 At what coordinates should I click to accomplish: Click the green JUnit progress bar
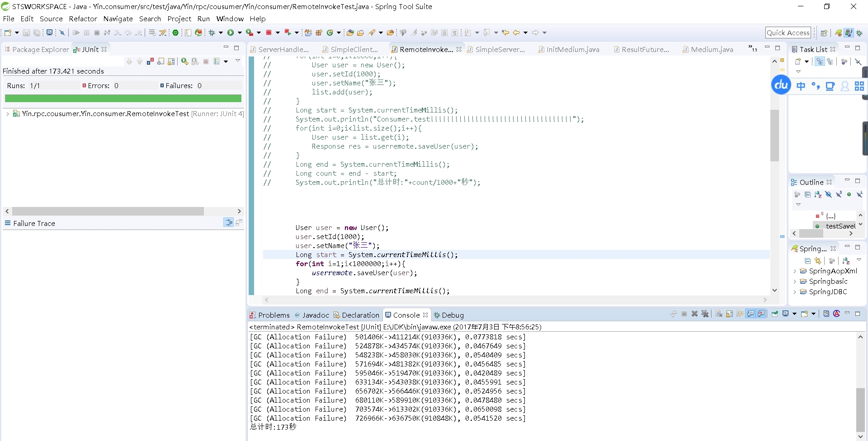click(x=123, y=99)
